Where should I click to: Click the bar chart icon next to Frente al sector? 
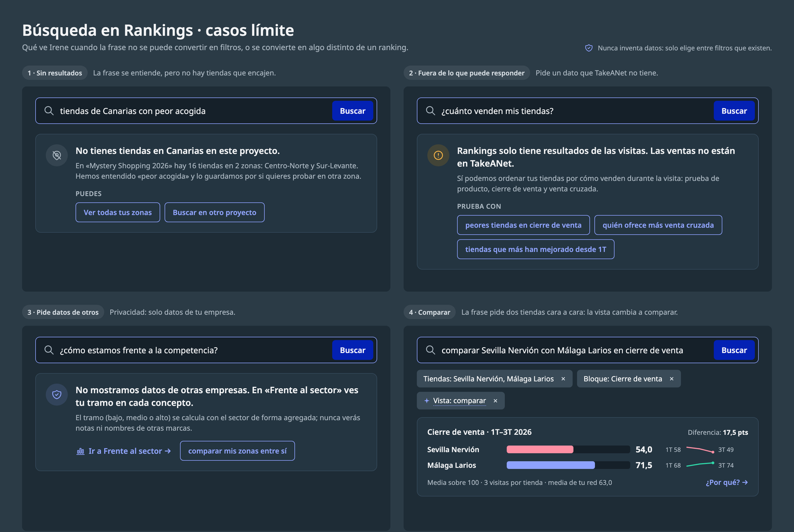tap(80, 451)
